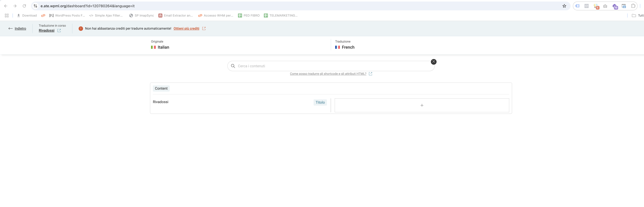Open Rivadossi translation link
This screenshot has height=207, width=644.
(47, 31)
